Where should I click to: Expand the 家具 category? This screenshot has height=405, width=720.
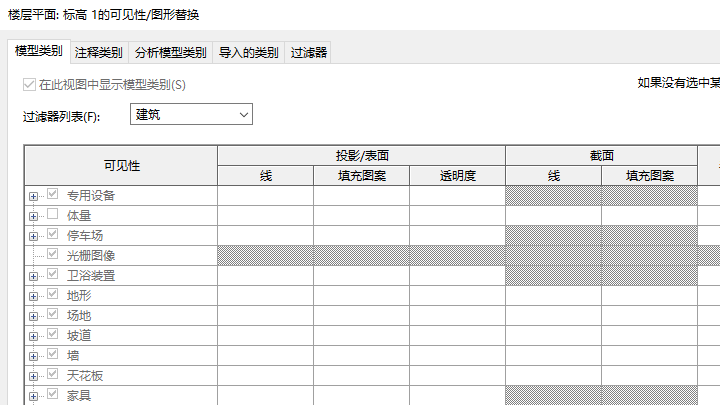tap(34, 396)
